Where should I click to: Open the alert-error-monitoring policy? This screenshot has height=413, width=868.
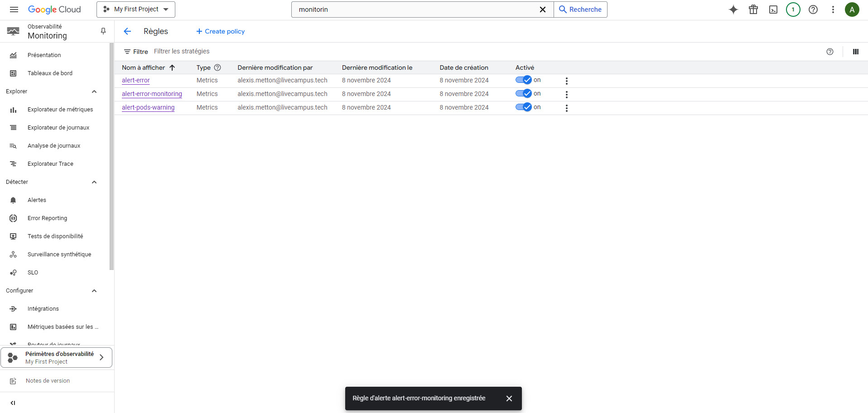coord(152,94)
